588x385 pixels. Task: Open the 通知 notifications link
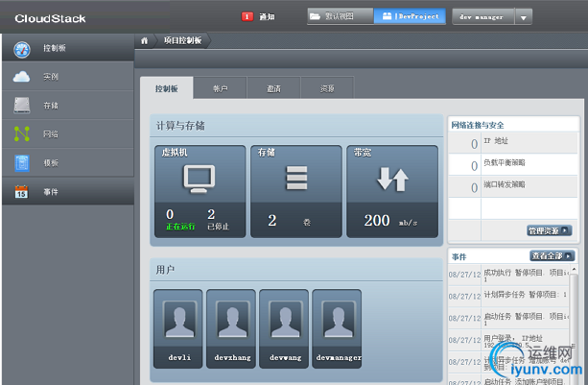pyautogui.click(x=267, y=17)
